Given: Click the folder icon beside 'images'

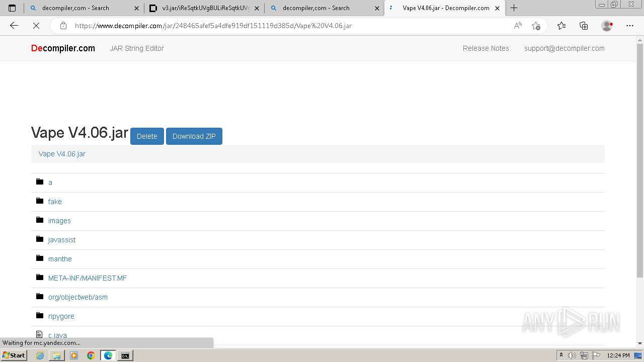Looking at the screenshot, I should (40, 220).
